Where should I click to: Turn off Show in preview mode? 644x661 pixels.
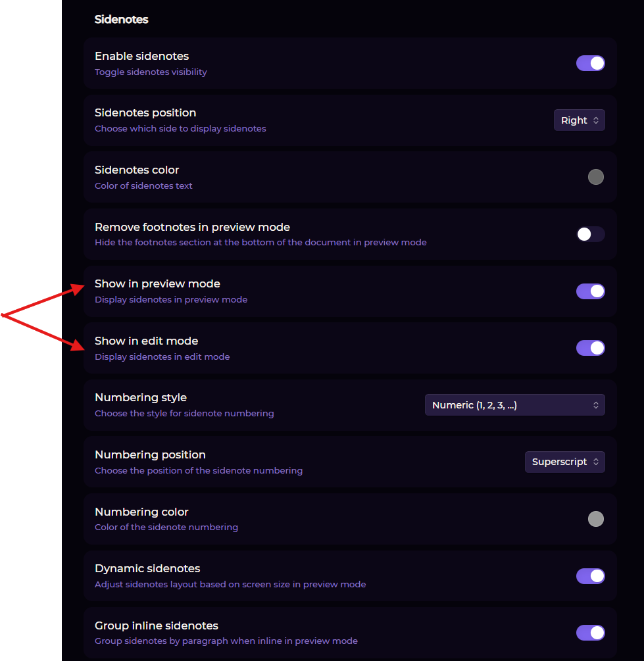click(590, 291)
